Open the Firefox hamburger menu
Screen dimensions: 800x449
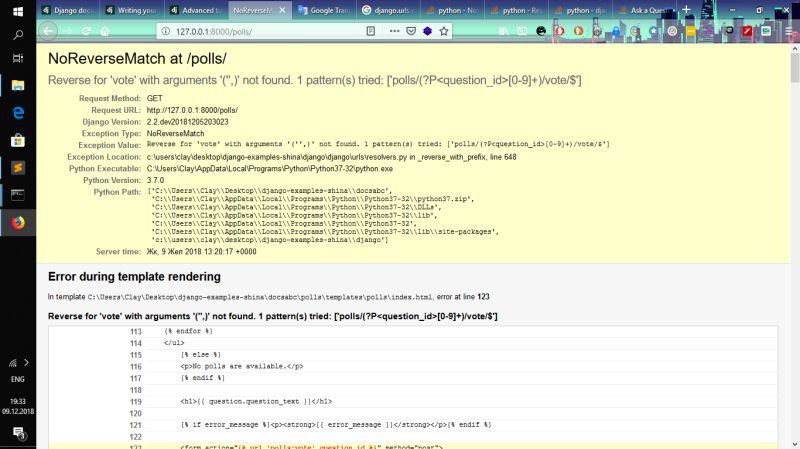789,31
